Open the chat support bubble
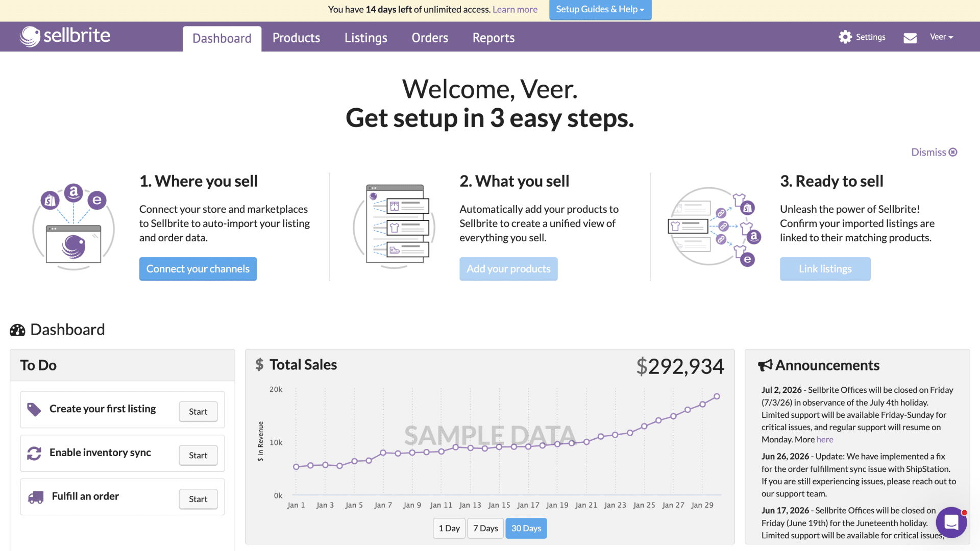The width and height of the screenshot is (980, 551). (951, 522)
